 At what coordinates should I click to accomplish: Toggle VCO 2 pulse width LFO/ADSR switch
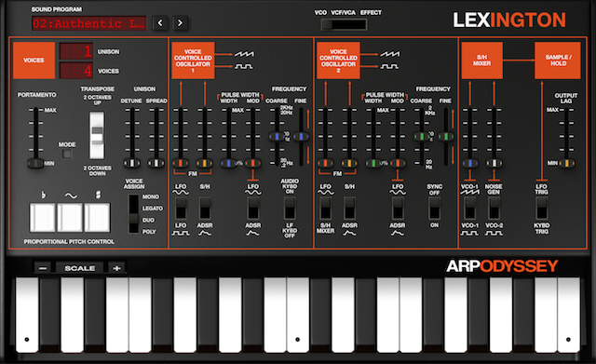pos(398,209)
